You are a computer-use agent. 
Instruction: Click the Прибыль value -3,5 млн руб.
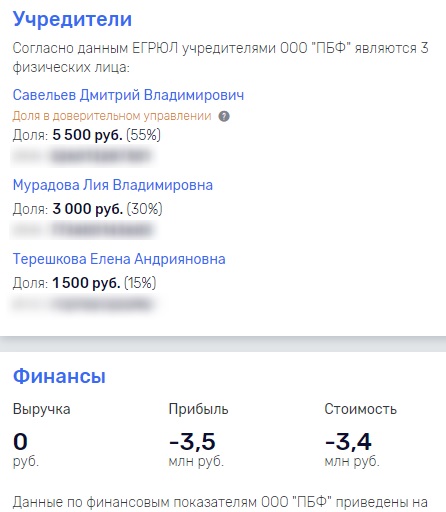(196, 449)
